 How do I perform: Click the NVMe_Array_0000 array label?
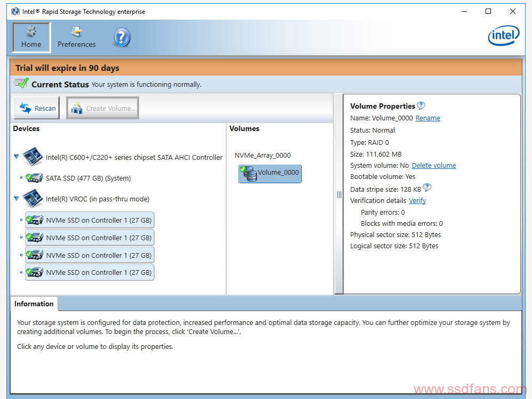(263, 155)
